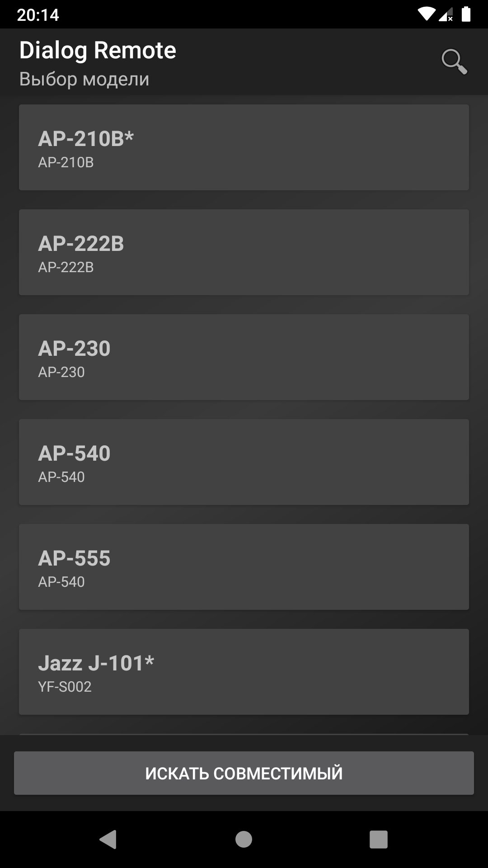Open recent apps square icon
Image resolution: width=488 pixels, height=868 pixels.
click(x=379, y=840)
